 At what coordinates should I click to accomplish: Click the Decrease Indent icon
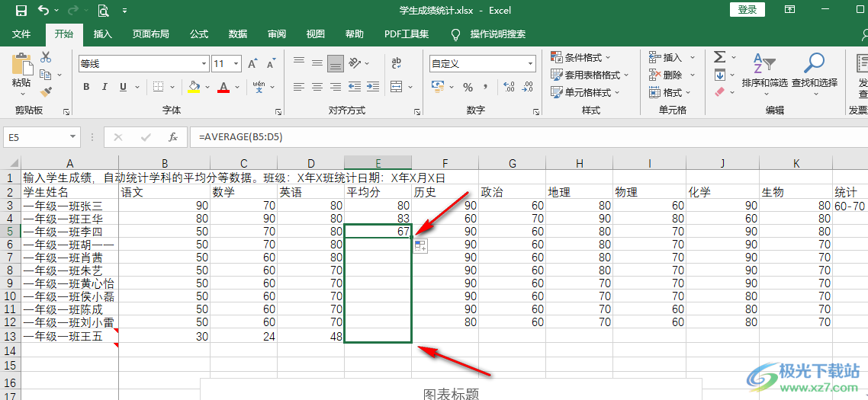pos(354,86)
